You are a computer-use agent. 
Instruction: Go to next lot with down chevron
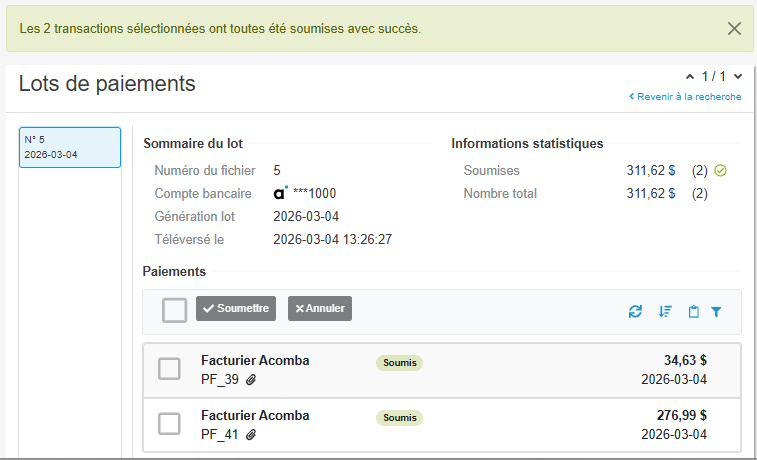pos(738,76)
